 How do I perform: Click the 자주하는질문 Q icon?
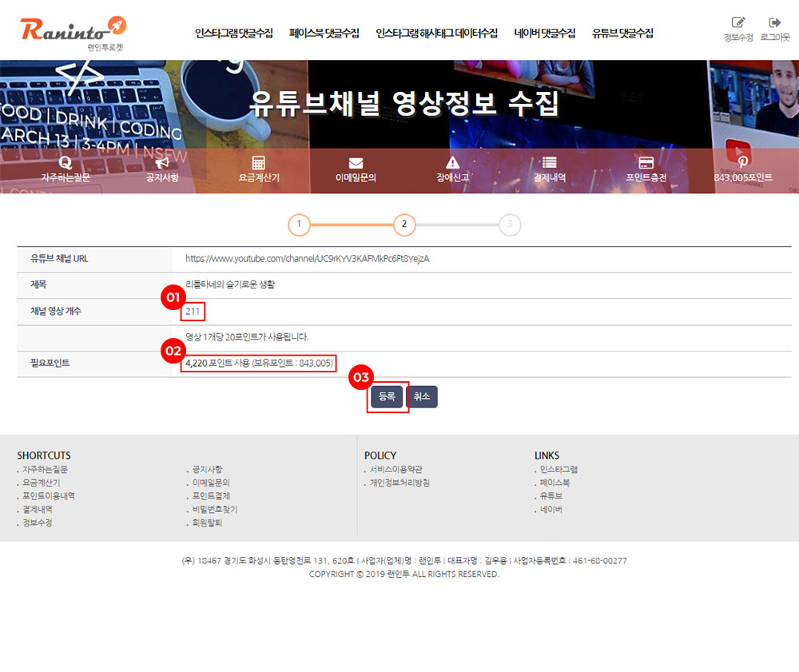tap(66, 162)
